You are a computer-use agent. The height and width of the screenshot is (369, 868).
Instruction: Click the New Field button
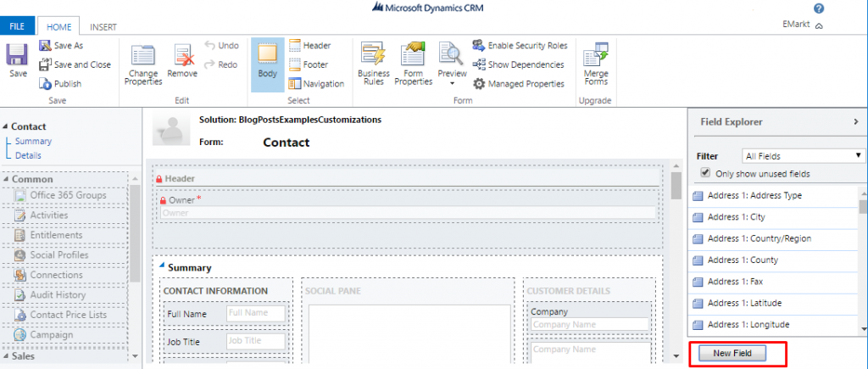point(732,353)
